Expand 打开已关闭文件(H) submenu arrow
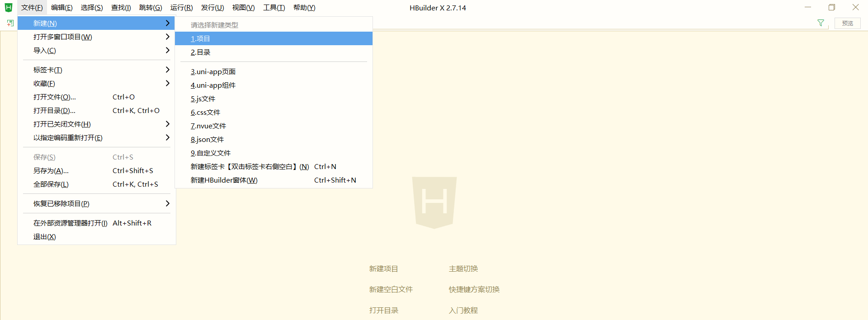This screenshot has height=320, width=868. (167, 124)
